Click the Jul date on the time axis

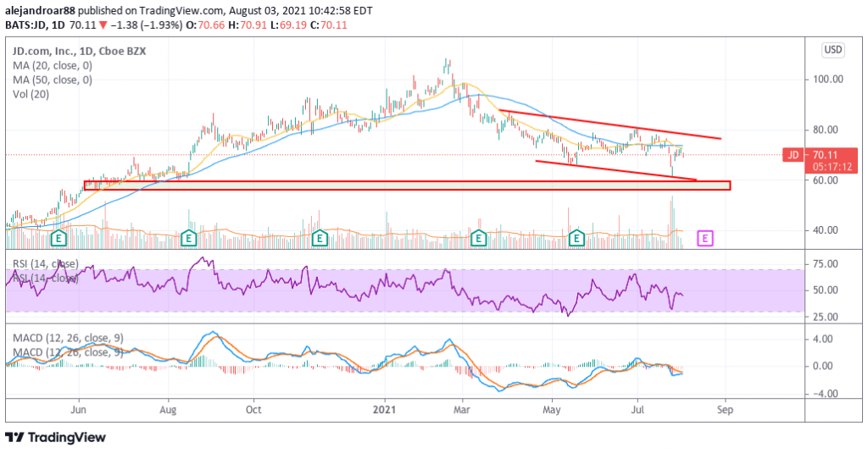(637, 410)
